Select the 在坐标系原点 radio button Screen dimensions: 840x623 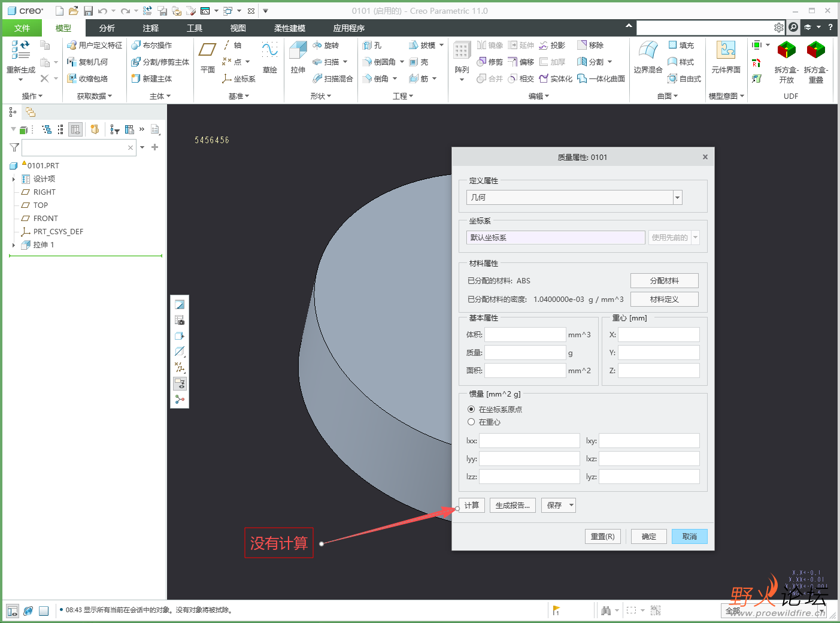pos(471,409)
